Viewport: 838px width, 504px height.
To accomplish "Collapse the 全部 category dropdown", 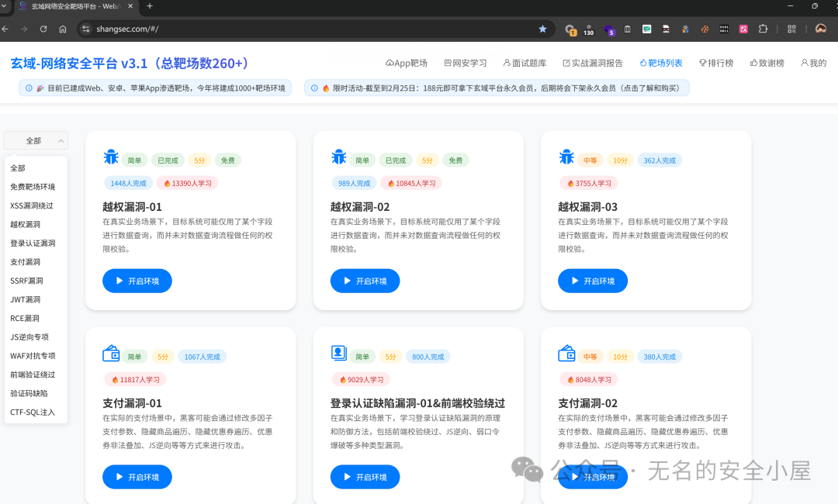I will [36, 140].
